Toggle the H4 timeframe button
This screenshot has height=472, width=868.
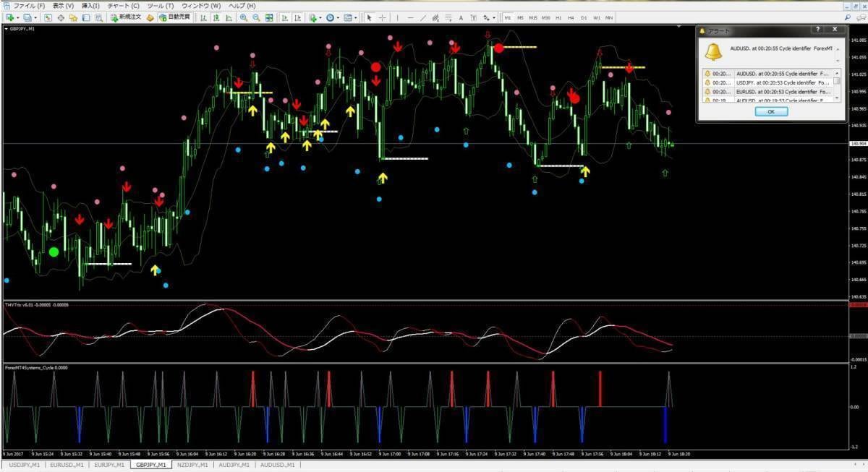coord(571,17)
